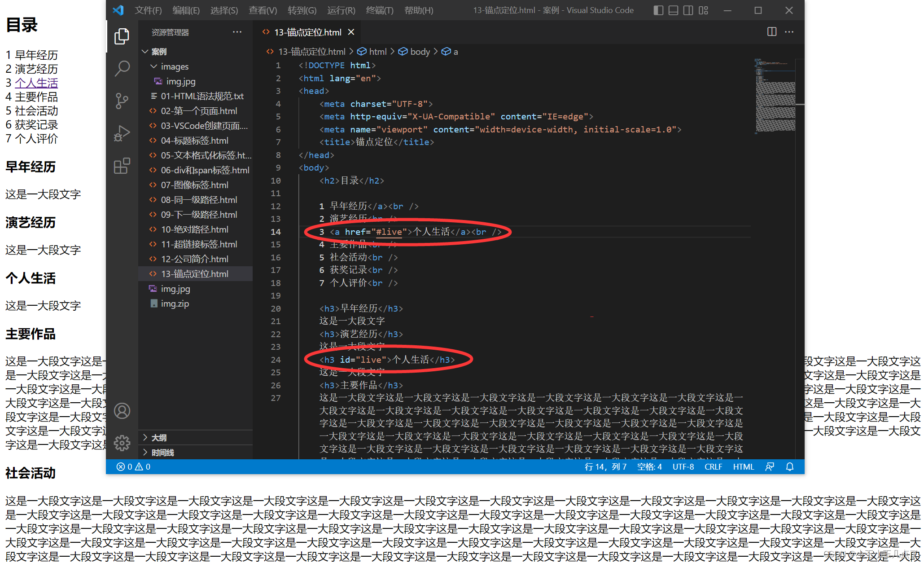Click body breadcrumb segment
Image resolution: width=924 pixels, height=563 pixels.
coord(414,52)
